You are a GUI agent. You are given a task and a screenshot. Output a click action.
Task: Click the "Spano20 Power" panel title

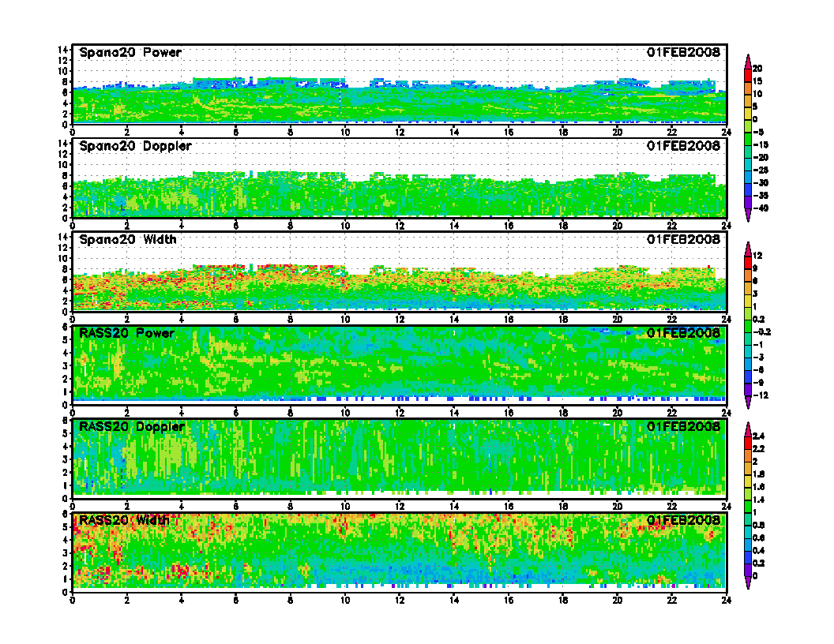coord(130,52)
